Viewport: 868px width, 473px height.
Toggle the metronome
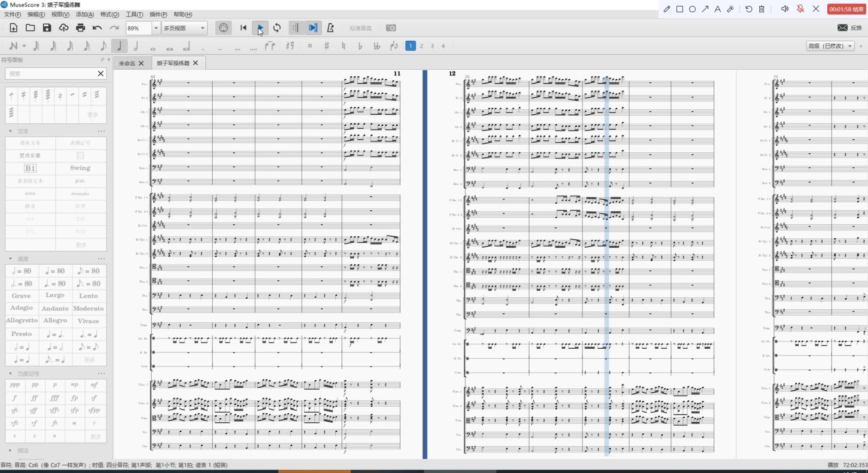[x=331, y=28]
